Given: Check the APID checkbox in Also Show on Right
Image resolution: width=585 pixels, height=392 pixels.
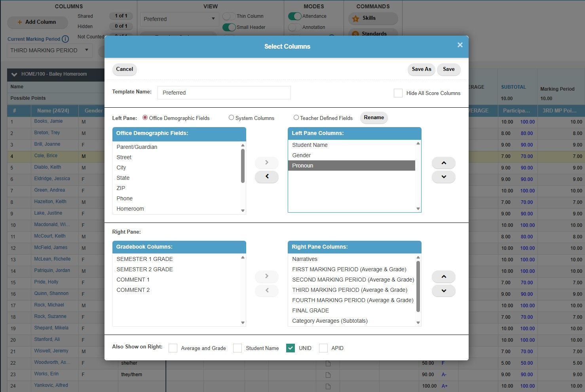Looking at the screenshot, I should pyautogui.click(x=323, y=348).
